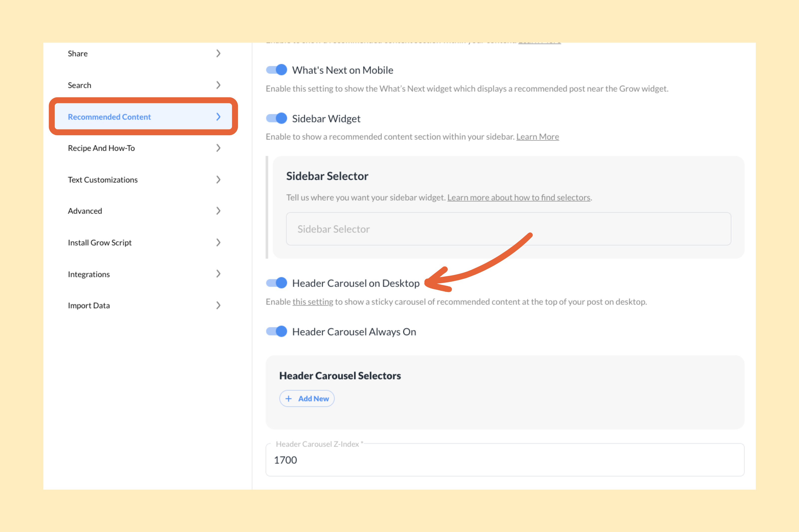799x532 pixels.
Task: Expand the Advanced settings section
Action: pos(218,211)
